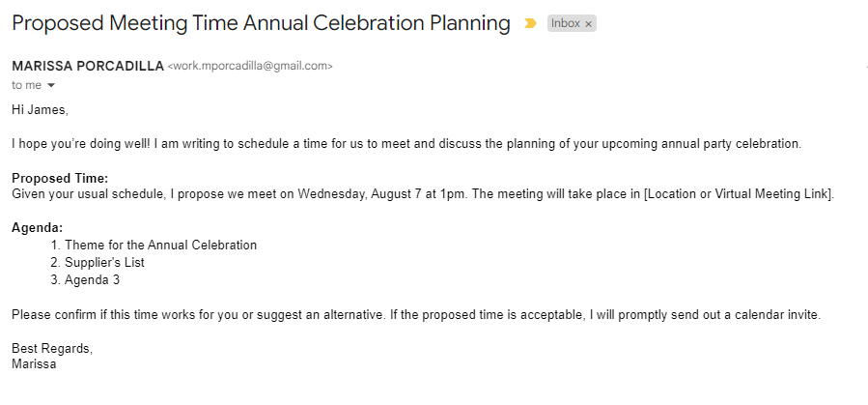868x405 pixels.
Task: Click the "Best Regards," closing line
Action: 52,349
